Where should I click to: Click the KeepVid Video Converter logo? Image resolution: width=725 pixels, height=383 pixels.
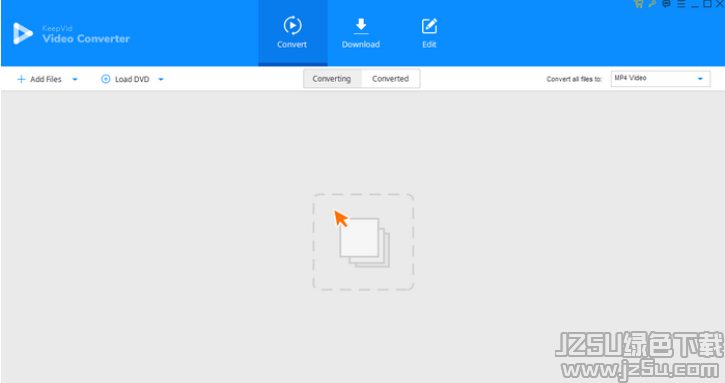(x=72, y=33)
